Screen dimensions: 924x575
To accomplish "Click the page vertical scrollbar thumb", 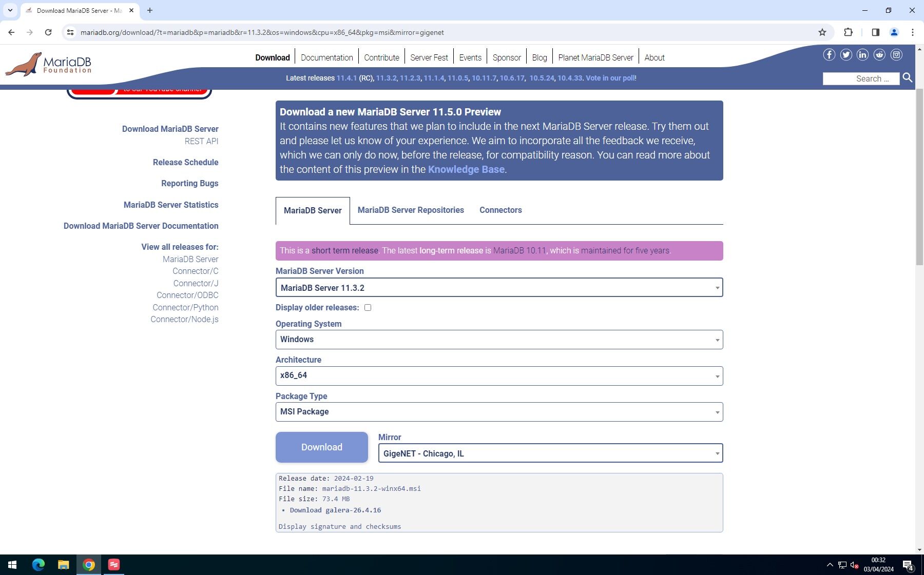I will pyautogui.click(x=919, y=177).
